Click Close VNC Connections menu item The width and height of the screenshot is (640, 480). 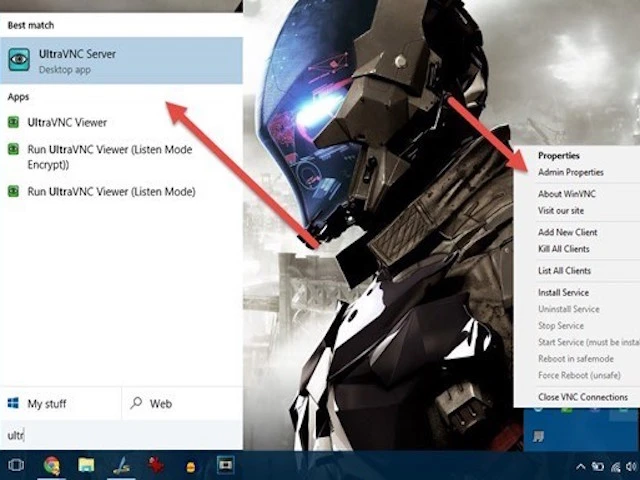pyautogui.click(x=582, y=397)
